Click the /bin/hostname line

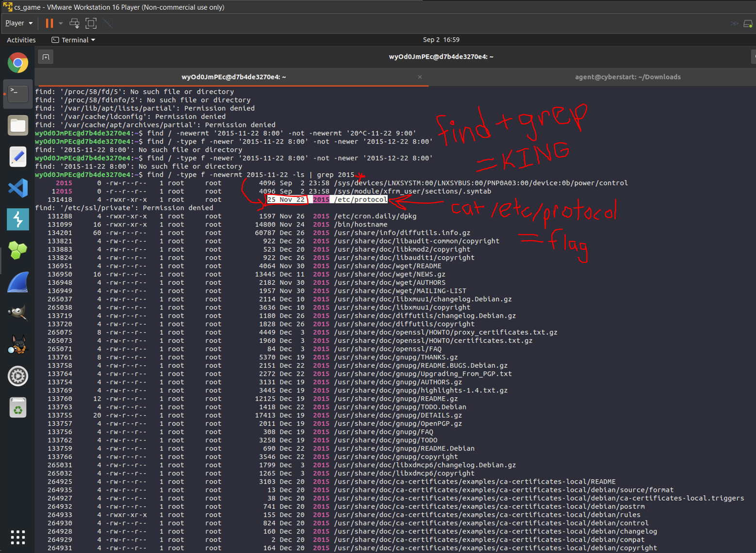point(361,225)
